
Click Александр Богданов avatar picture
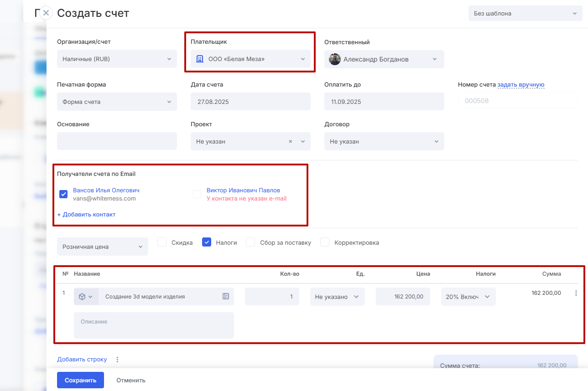(335, 59)
